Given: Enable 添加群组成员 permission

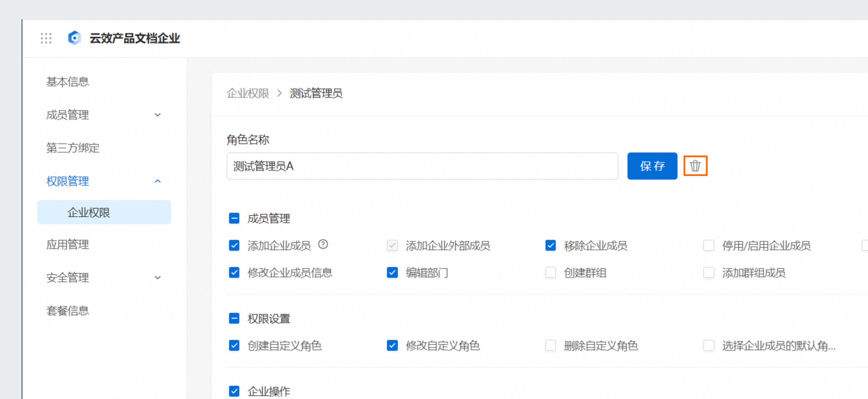Looking at the screenshot, I should [709, 272].
